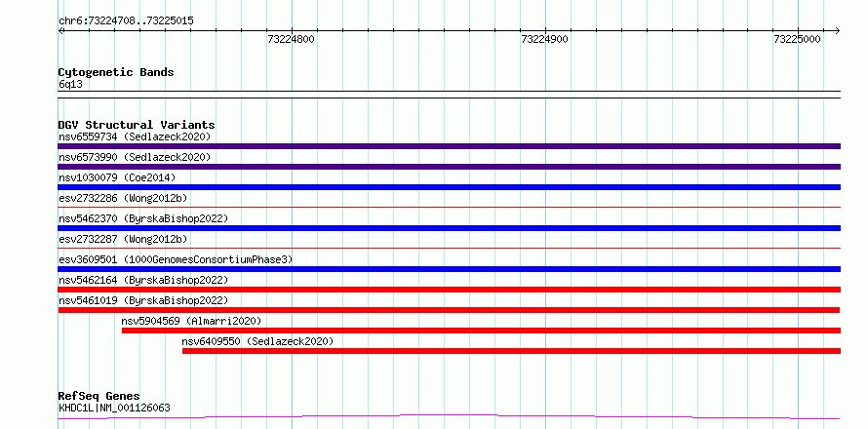Viewport: 868px width, 429px height.
Task: Click the nsv6559734 (Sedlazeck2020) variant label
Action: tap(135, 136)
